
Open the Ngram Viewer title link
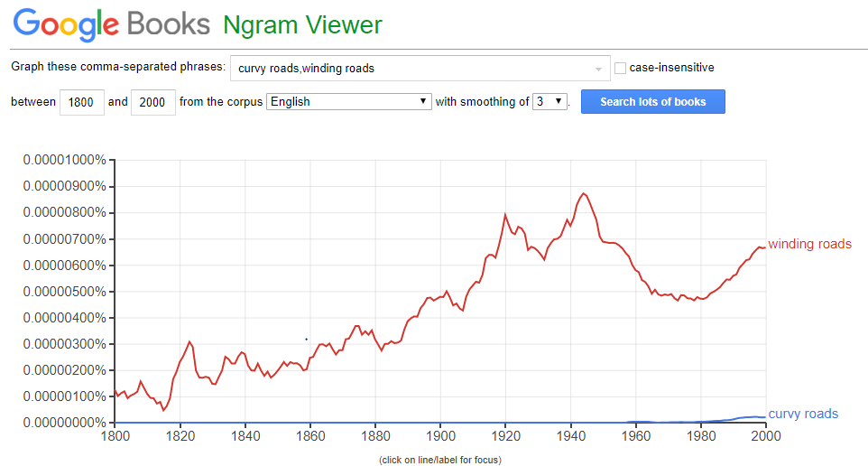[x=302, y=24]
